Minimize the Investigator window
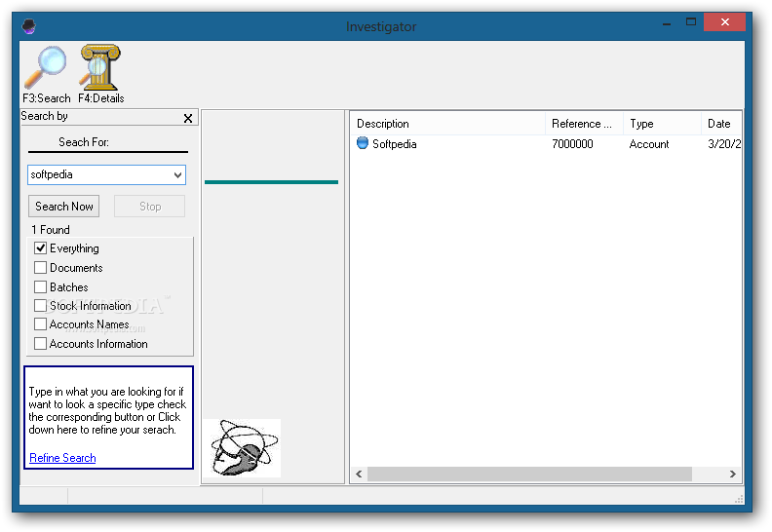 click(x=667, y=22)
